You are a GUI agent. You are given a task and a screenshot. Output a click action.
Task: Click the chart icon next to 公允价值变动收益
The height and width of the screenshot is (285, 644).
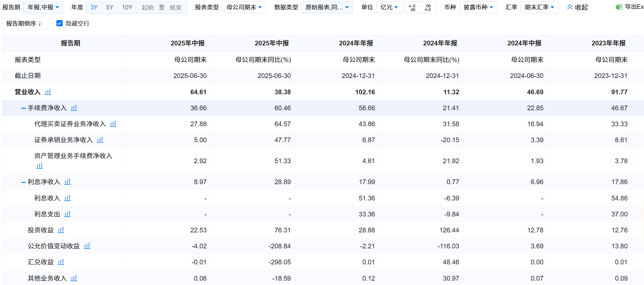pos(86,246)
